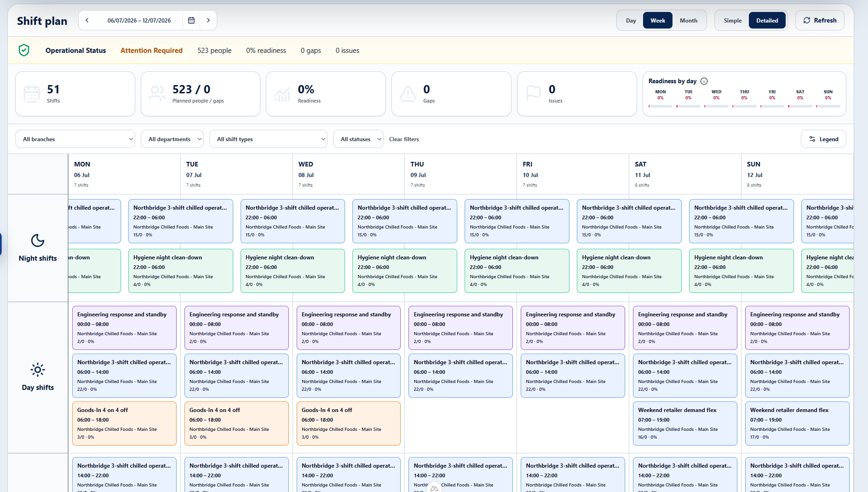The image size is (868, 492).
Task: Click the Gaps warning triangle icon
Action: pos(408,93)
